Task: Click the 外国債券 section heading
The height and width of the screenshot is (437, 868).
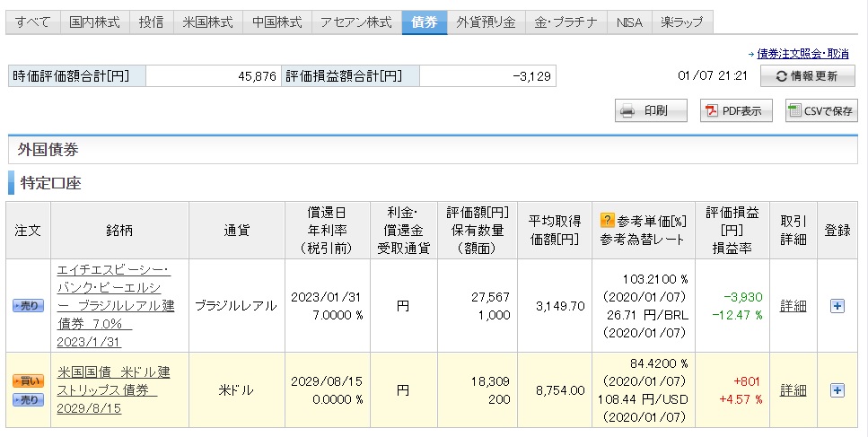Action: point(48,149)
